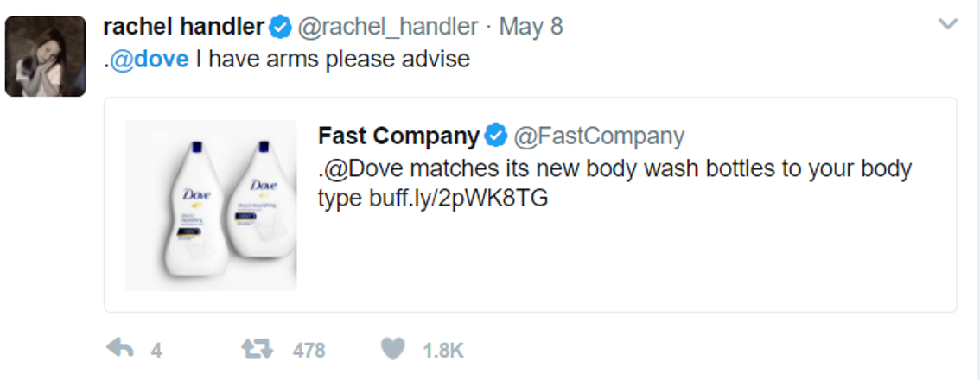Open the rachel handler display name

184,27
